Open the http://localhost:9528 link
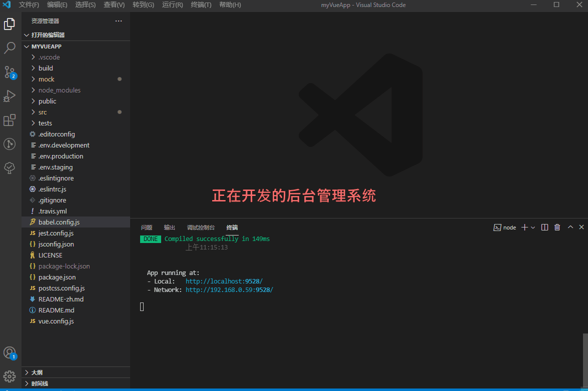 [224, 281]
